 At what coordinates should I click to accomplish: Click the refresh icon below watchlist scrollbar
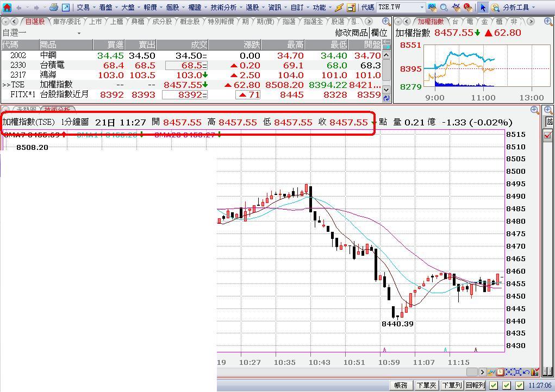[x=386, y=98]
